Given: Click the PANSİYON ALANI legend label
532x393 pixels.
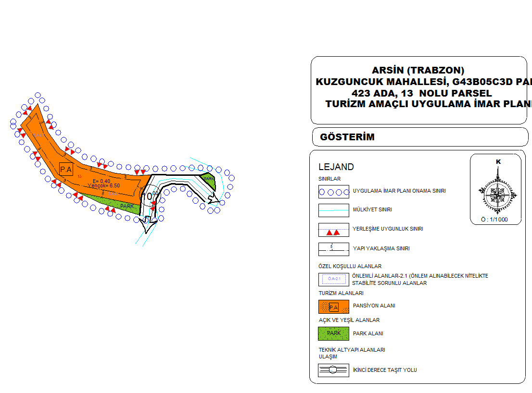Looking at the screenshot, I should (374, 306).
